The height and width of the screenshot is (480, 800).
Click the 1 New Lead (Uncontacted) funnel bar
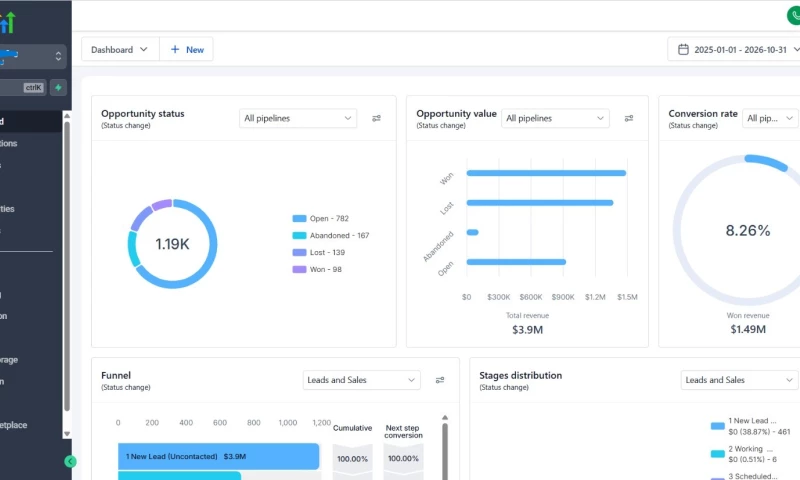[218, 456]
